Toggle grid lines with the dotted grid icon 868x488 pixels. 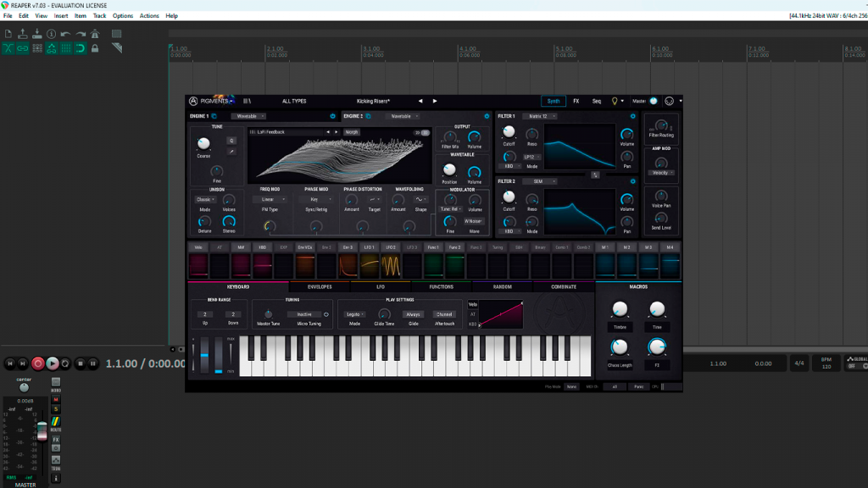[x=66, y=48]
